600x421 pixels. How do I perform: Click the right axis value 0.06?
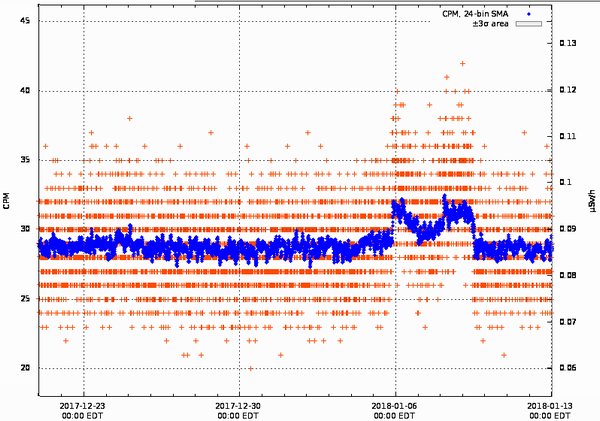point(568,368)
